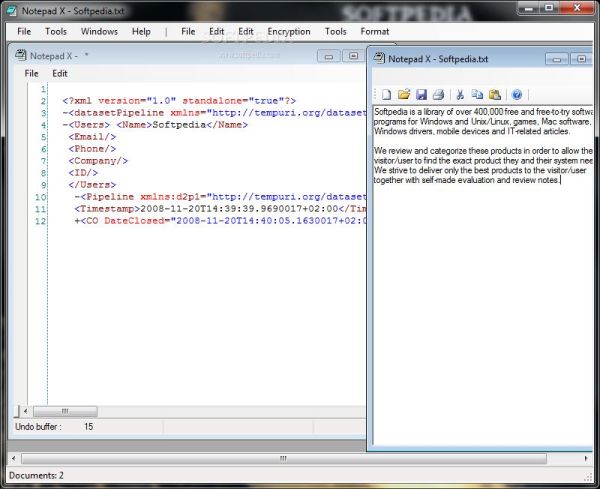Click the '<Company/>' line
The image size is (600, 489).
coord(98,161)
